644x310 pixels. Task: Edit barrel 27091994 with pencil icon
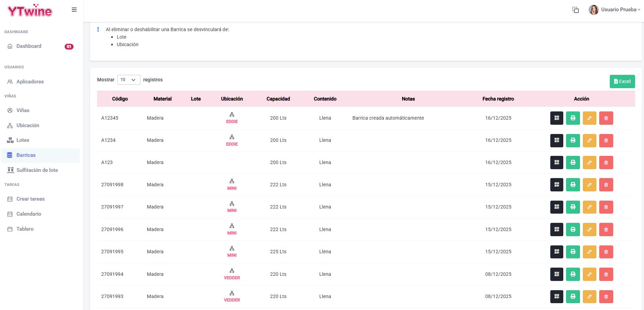coord(589,274)
